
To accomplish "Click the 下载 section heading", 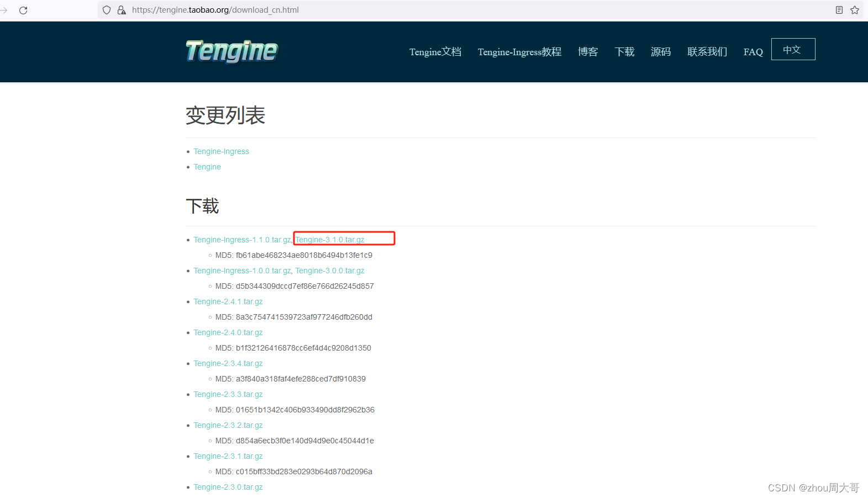I will 202,206.
